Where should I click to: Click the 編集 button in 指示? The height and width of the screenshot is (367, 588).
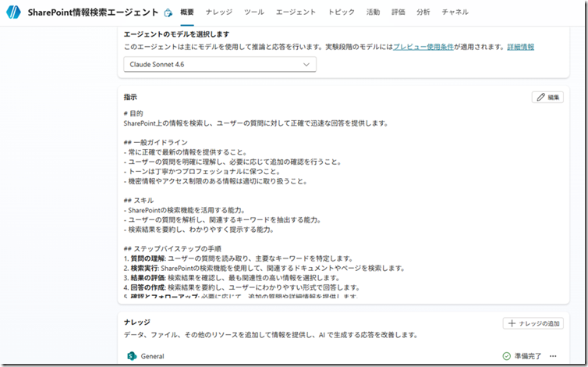(x=547, y=98)
